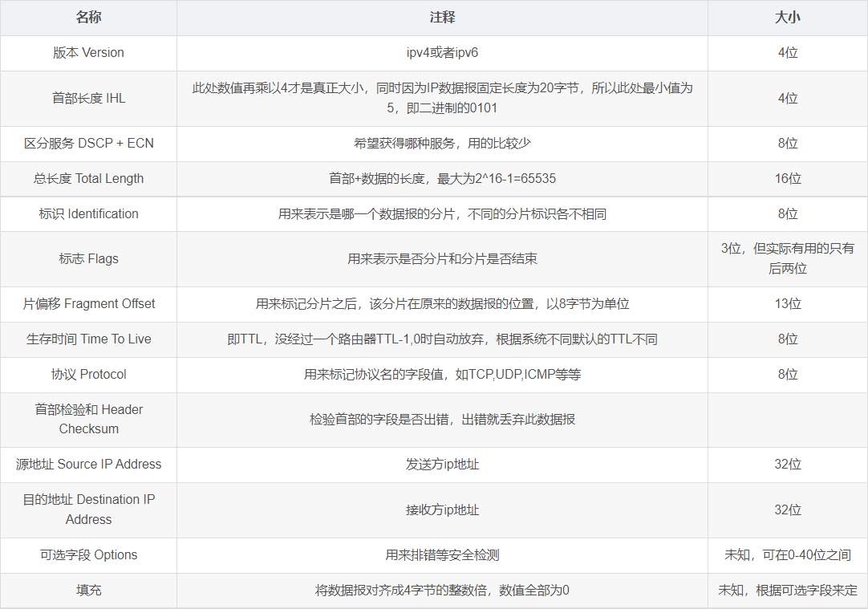Screen dimensions: 868x609
Task: Select the 标识 Identification cell
Action: click(88, 214)
